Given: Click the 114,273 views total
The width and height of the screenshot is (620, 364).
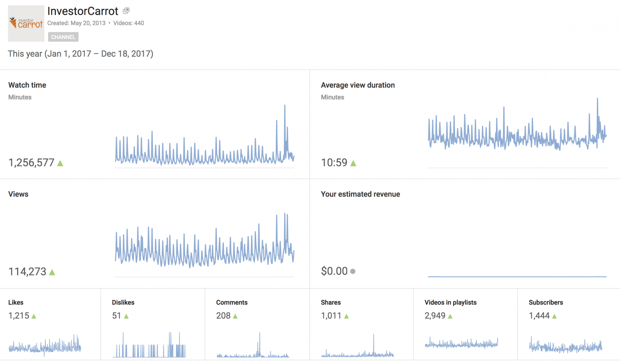Looking at the screenshot, I should tap(27, 272).
